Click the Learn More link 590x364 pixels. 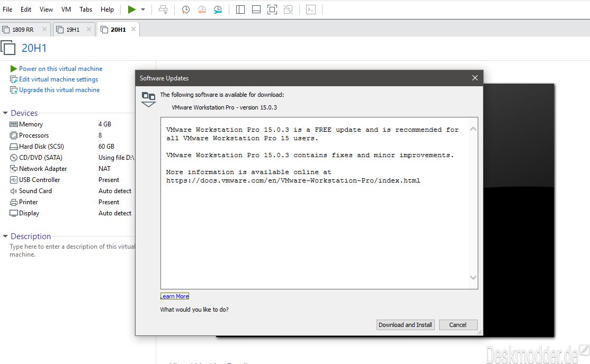[175, 296]
